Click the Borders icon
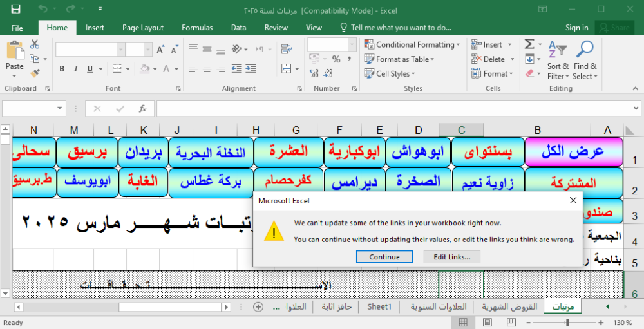The width and height of the screenshot is (644, 329). click(x=117, y=69)
